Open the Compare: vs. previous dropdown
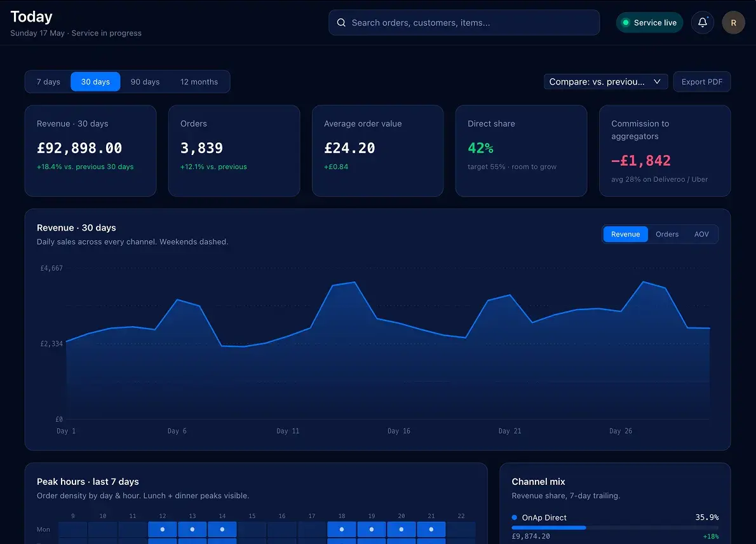This screenshot has width=756, height=544. tap(605, 82)
